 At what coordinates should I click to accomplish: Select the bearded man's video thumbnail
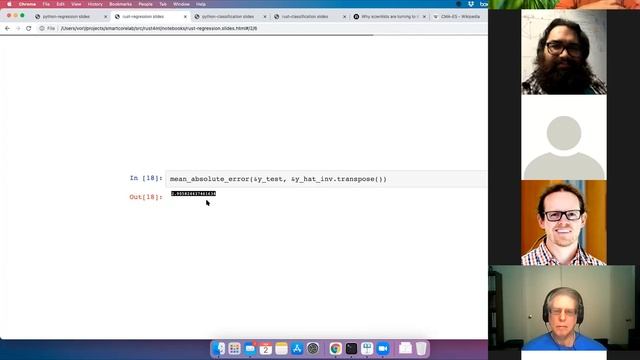click(564, 52)
